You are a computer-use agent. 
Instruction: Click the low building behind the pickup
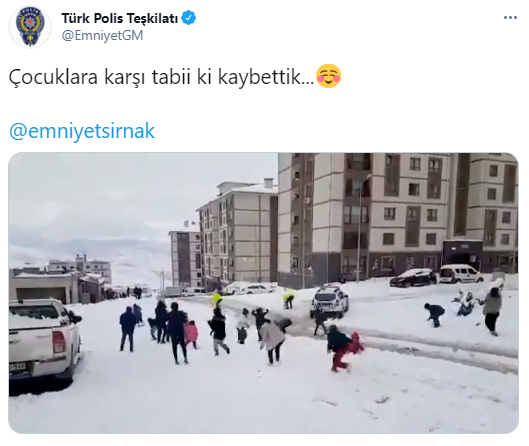44,287
